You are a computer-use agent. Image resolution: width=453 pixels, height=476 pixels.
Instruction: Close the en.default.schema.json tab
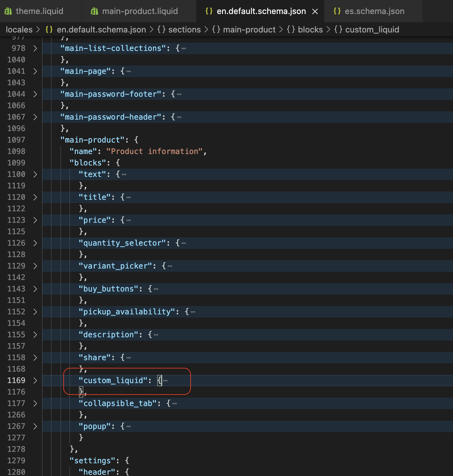315,11
